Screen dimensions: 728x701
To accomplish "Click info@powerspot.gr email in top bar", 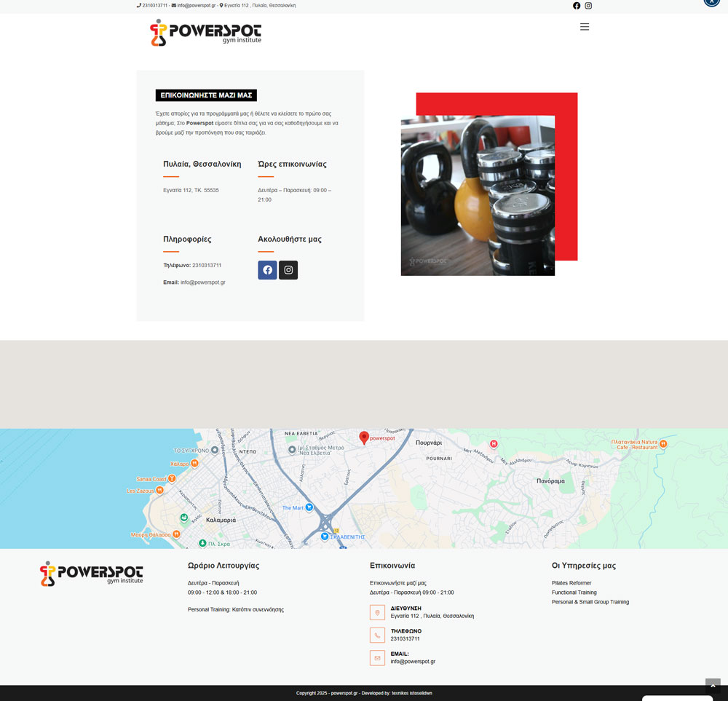I will [x=196, y=5].
